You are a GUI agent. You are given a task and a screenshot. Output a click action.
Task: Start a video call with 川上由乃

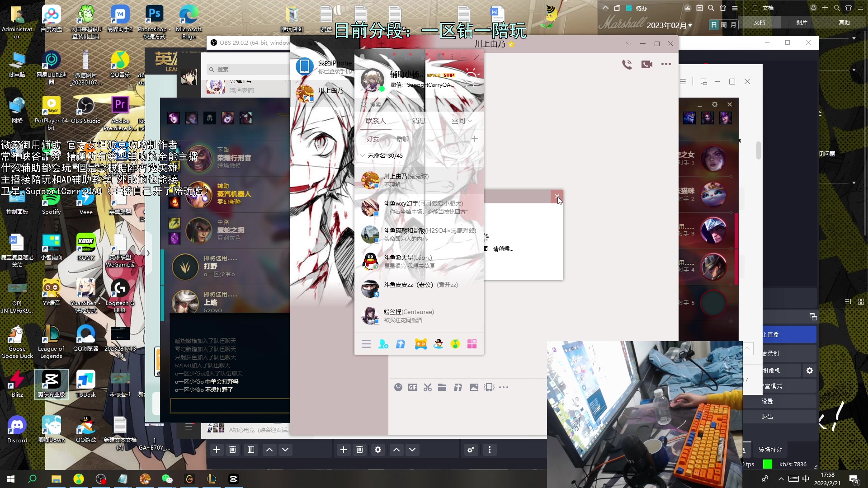[647, 64]
